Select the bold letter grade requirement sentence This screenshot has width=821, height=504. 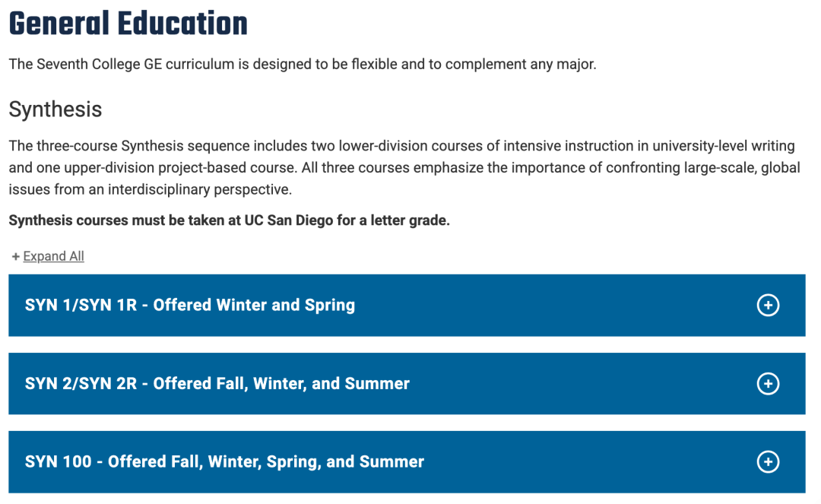tap(229, 221)
